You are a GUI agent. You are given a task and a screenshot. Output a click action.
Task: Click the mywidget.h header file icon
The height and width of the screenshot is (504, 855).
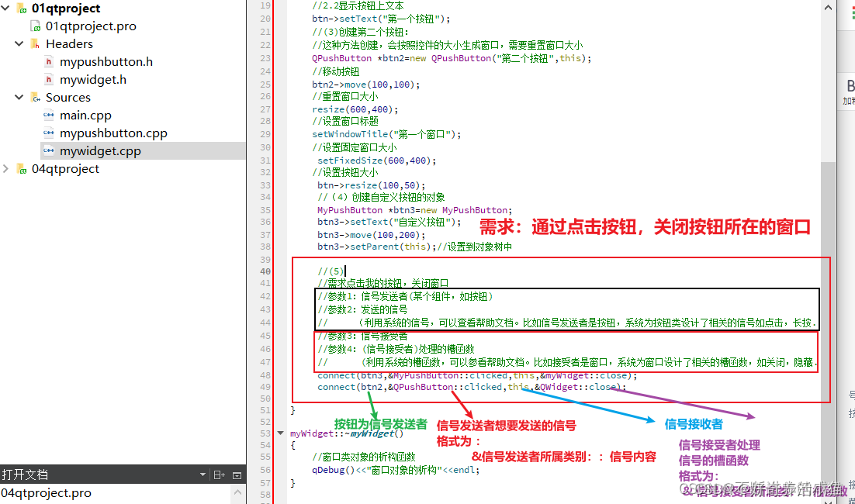pyautogui.click(x=48, y=79)
